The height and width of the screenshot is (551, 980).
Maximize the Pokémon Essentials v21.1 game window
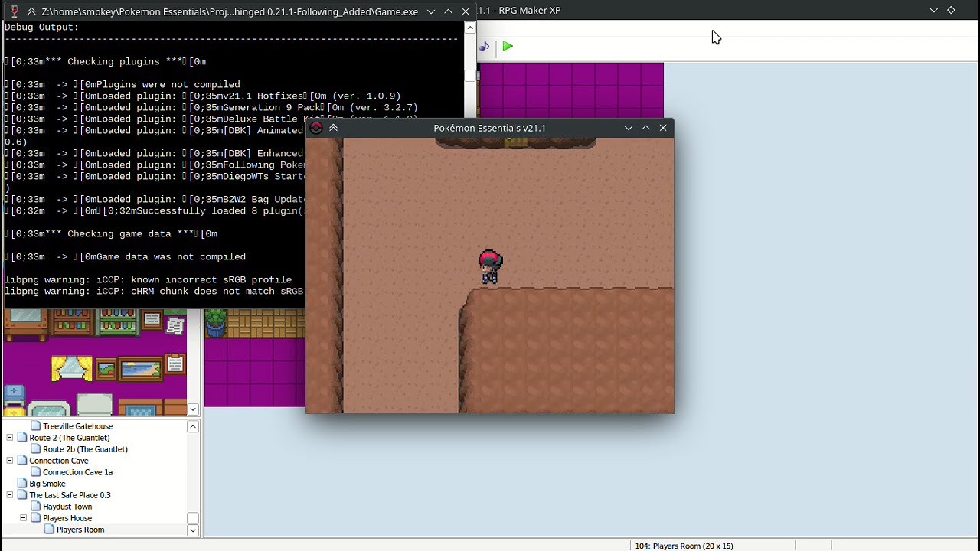[x=645, y=128]
